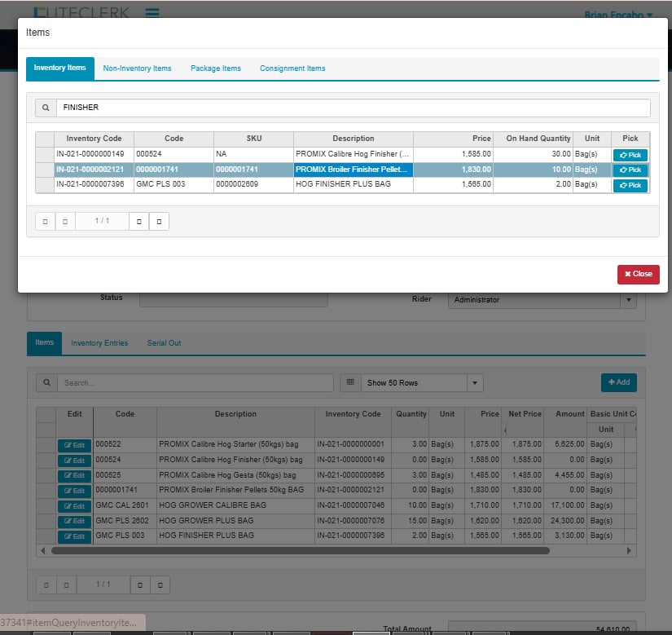
Task: Edit the PROMIX Calibre Hog Starter row
Action: click(74, 445)
